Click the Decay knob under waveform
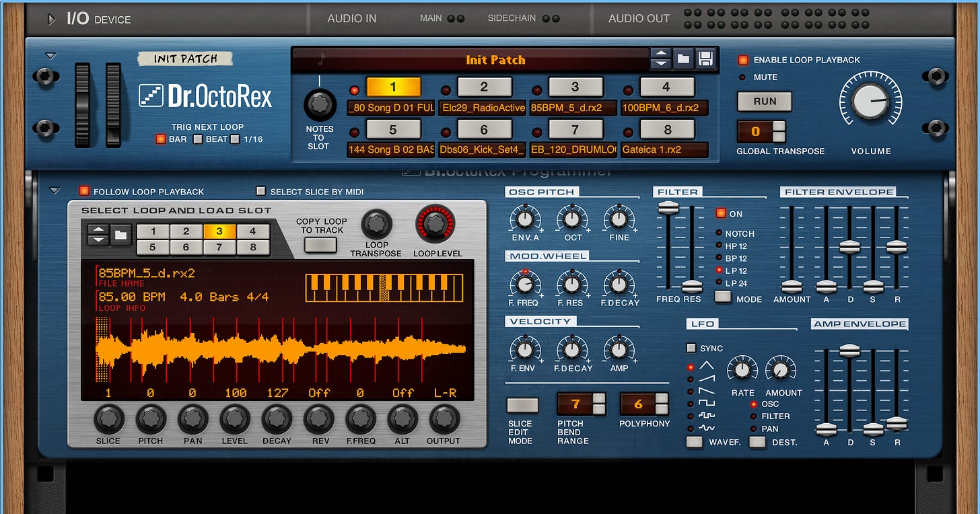980x514 pixels. [277, 420]
